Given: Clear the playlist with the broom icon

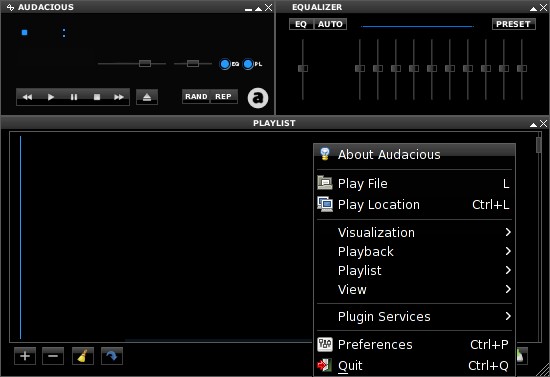Looking at the screenshot, I should 82,356.
